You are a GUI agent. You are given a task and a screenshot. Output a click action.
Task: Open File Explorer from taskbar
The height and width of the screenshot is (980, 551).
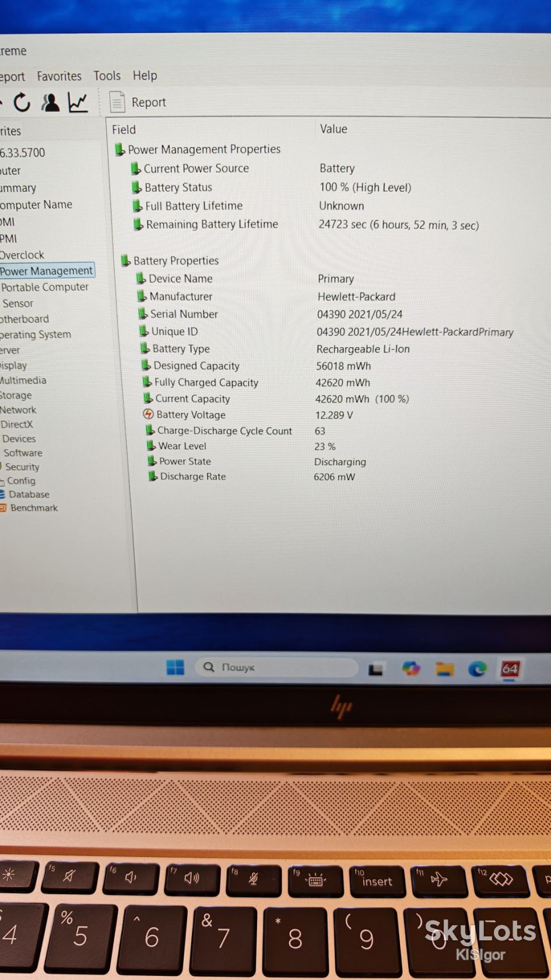click(x=444, y=668)
